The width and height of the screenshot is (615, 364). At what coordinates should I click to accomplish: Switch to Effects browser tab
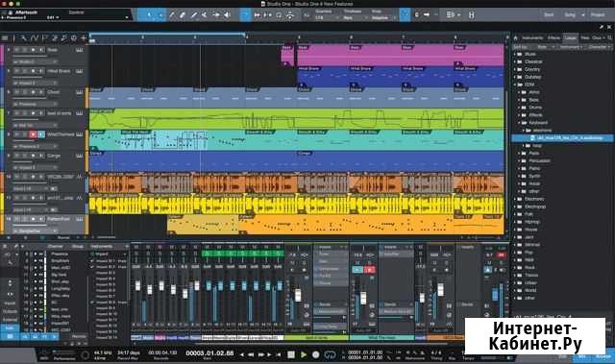pyautogui.click(x=553, y=38)
